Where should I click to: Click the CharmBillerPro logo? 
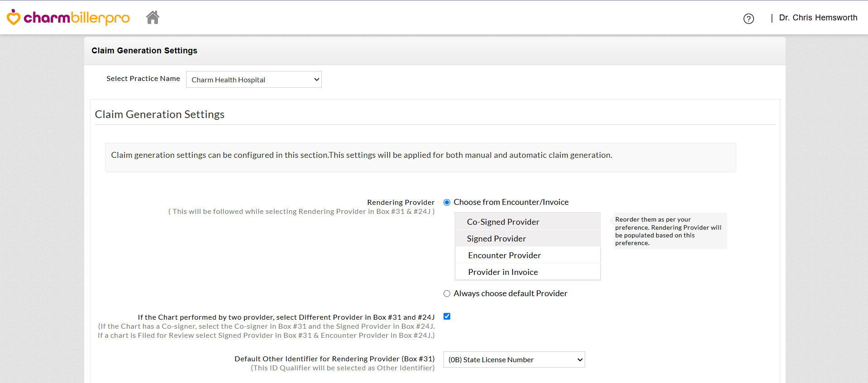(68, 17)
